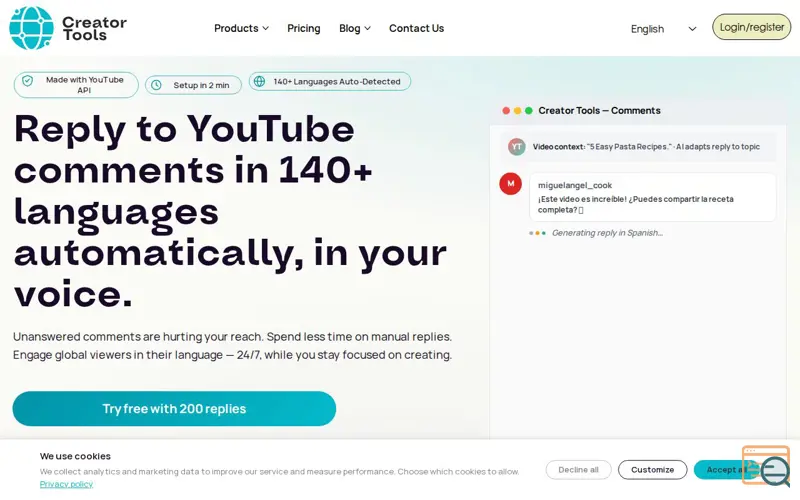This screenshot has width=800, height=500.
Task: Click the Creator Tools — Comments title
Action: pos(599,111)
